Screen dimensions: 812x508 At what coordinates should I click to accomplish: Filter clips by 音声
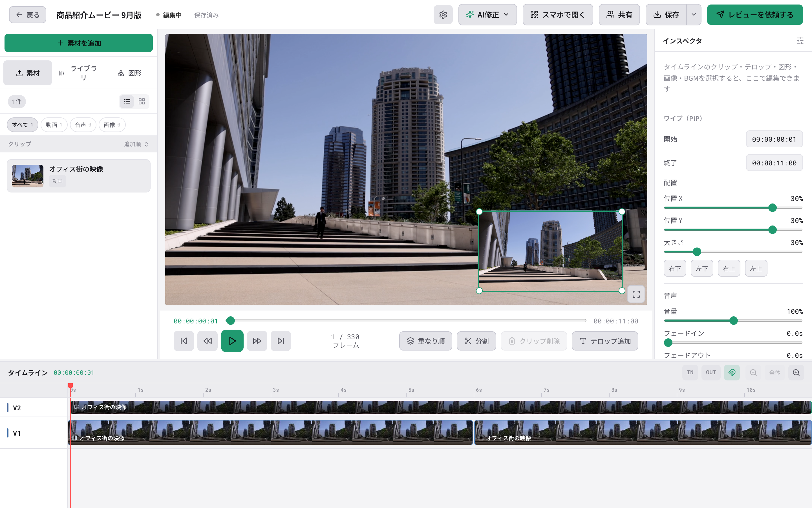(x=83, y=125)
